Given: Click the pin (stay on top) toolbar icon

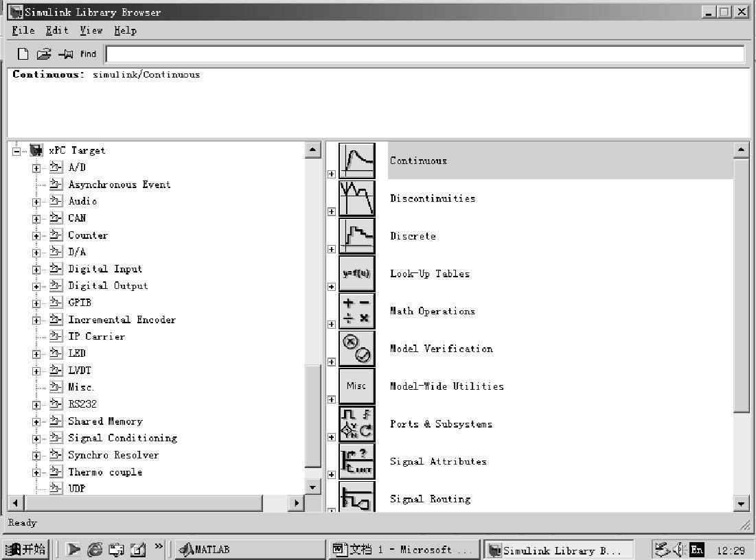Looking at the screenshot, I should pos(65,54).
